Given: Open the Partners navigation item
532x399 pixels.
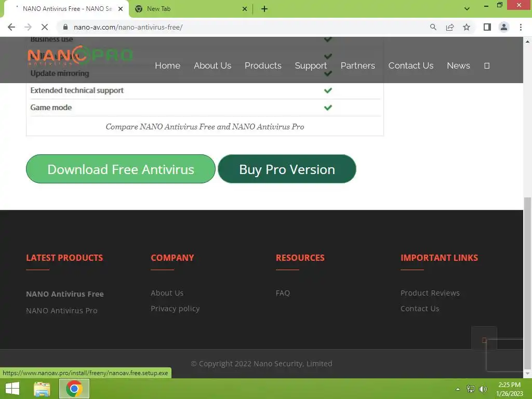Looking at the screenshot, I should click(x=357, y=65).
